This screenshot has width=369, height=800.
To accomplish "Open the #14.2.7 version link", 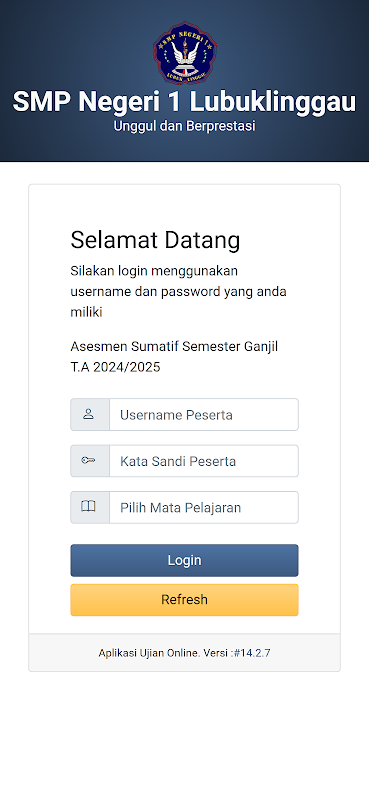I will coord(252,653).
